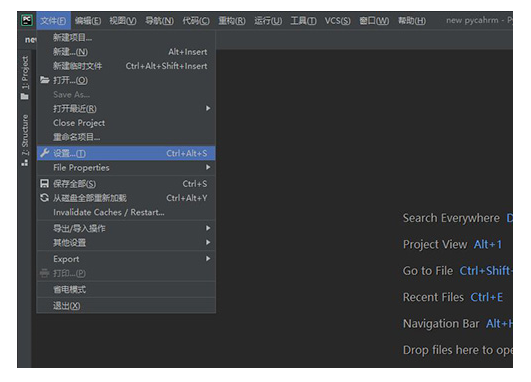Click the Project View Alt+1 hint
The image size is (531, 382).
click(x=452, y=244)
